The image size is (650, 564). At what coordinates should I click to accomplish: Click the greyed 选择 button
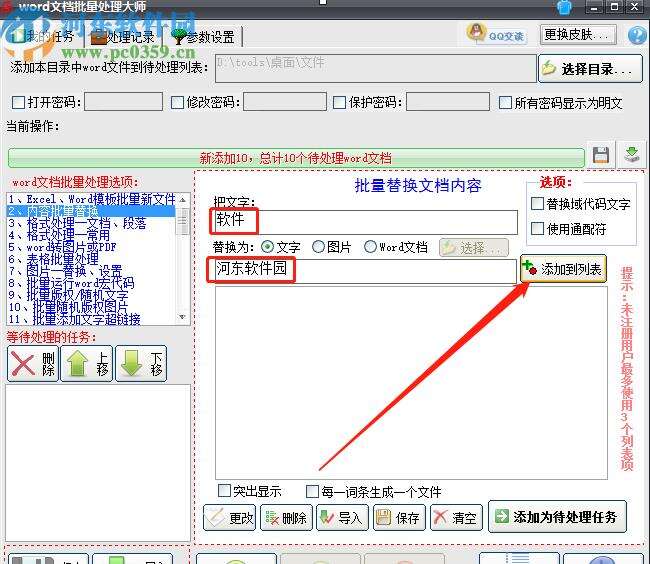474,248
